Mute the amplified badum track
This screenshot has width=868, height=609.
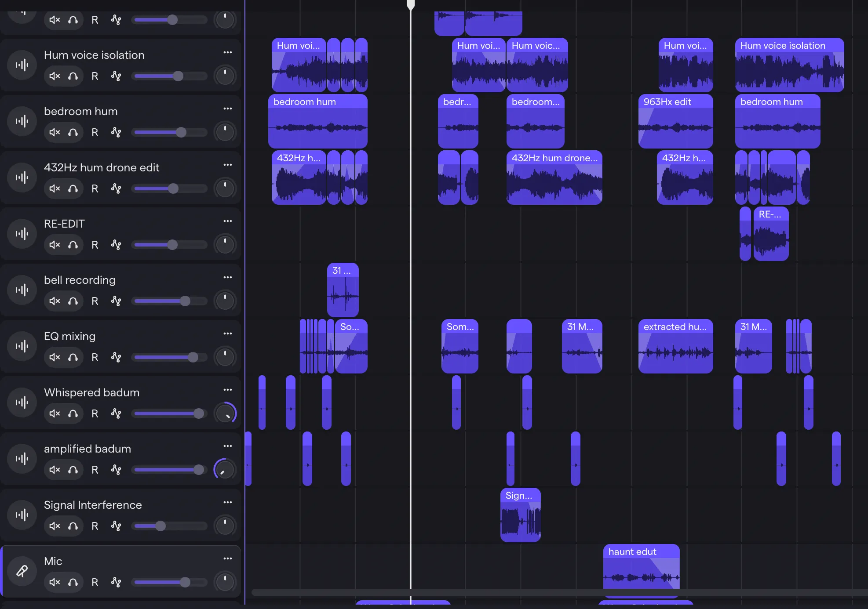point(55,470)
